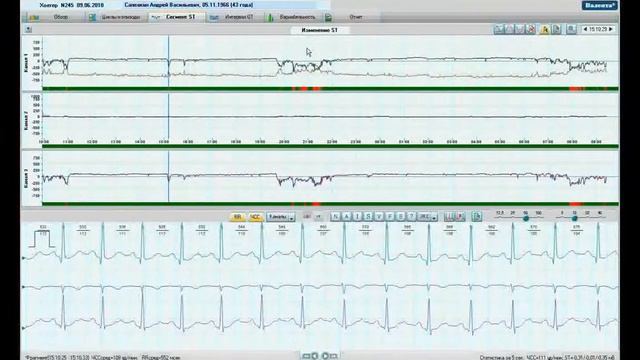Screen dimensions: 640x360
Task: Mark beat as A type
Action: coord(346,217)
